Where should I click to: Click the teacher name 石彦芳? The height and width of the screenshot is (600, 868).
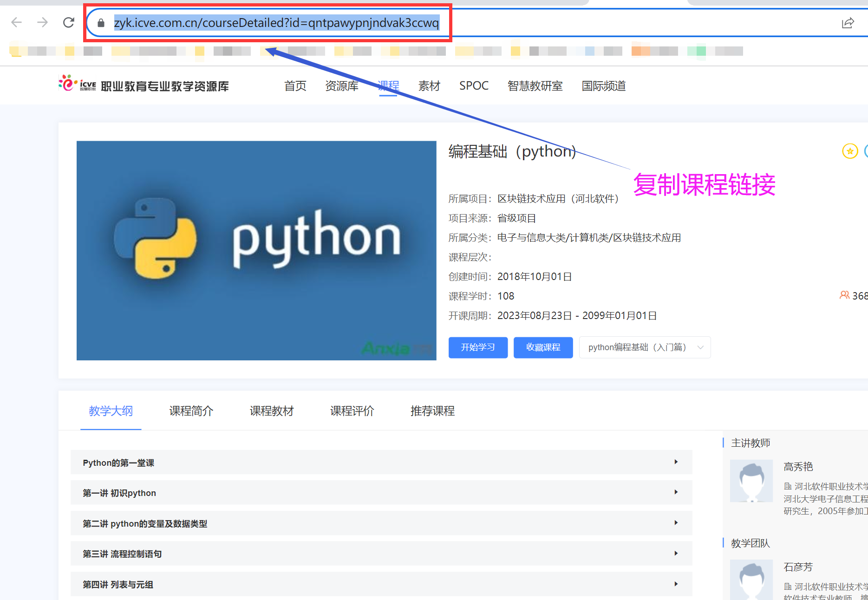(798, 567)
